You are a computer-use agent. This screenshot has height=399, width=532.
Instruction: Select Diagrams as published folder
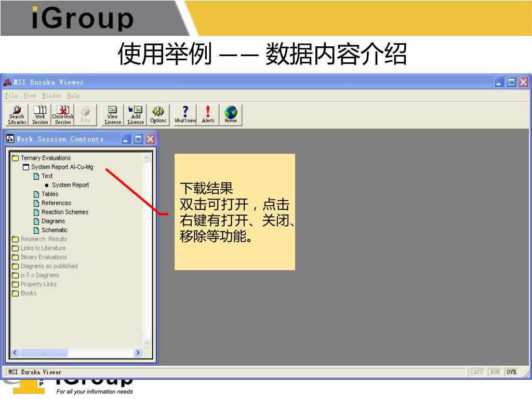49,266
